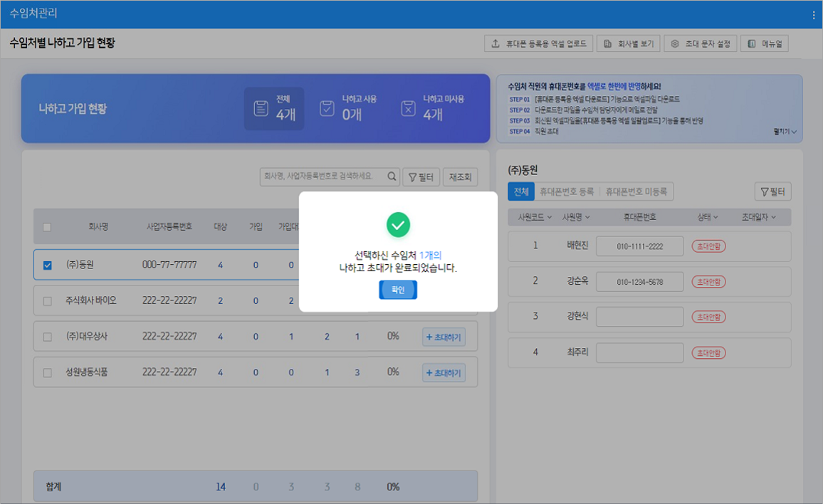This screenshot has height=504, width=823.
Task: Click the phone number field for 강순옥
Action: click(x=640, y=282)
